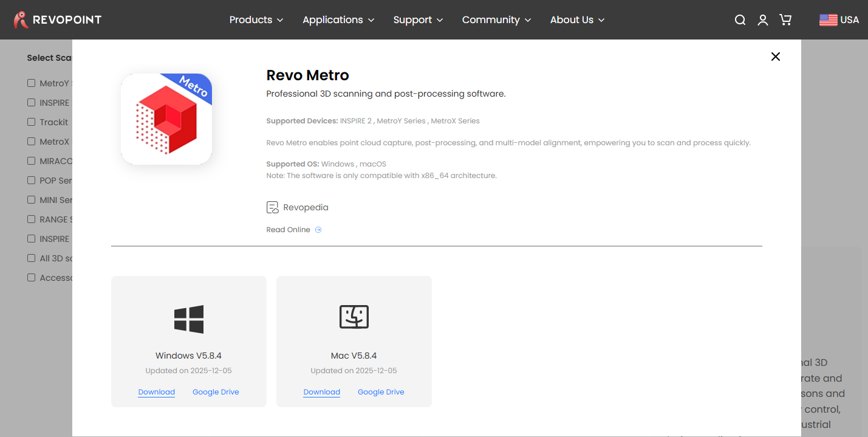Expand the Products dropdown menu
The height and width of the screenshot is (437, 868).
tap(256, 20)
